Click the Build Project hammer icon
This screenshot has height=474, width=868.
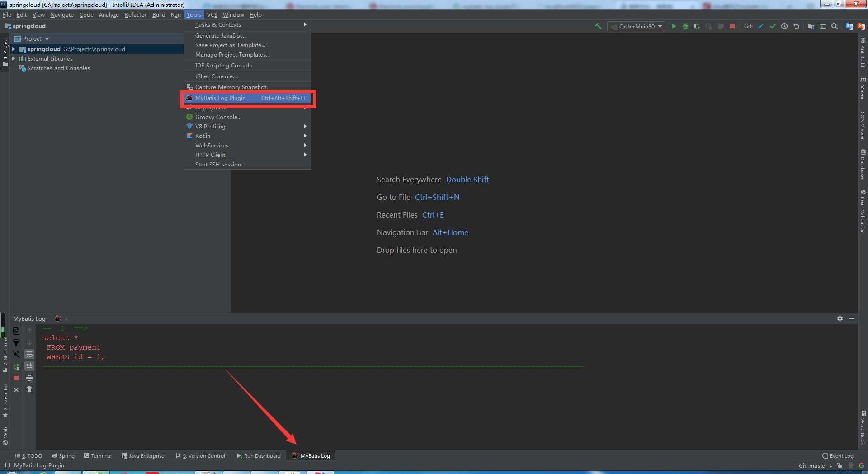(x=598, y=26)
